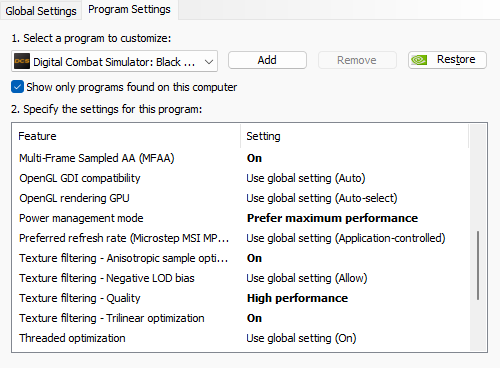
Task: Click the disabled Remove button
Action: (x=357, y=60)
